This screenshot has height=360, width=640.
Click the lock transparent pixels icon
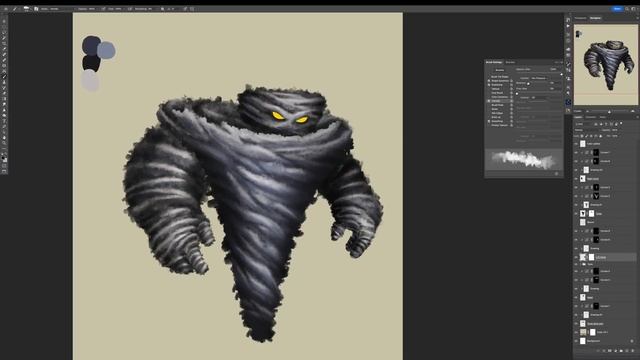click(x=582, y=136)
